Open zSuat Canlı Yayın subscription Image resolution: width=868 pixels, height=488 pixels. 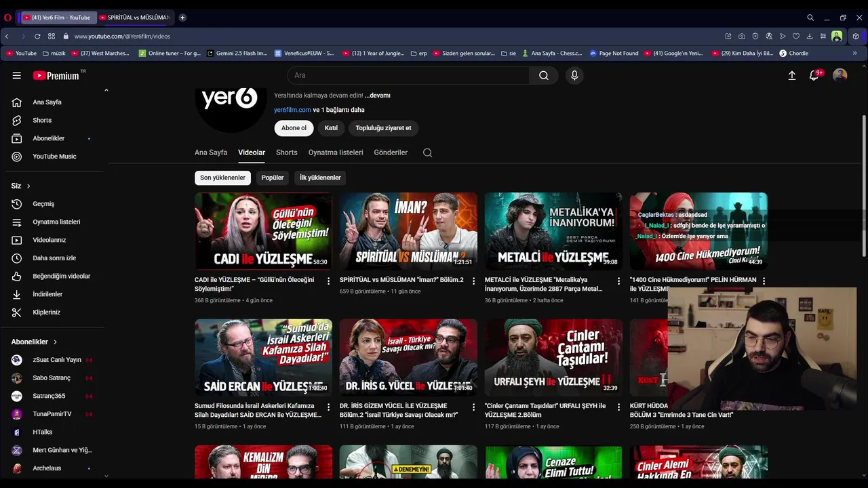(x=57, y=360)
